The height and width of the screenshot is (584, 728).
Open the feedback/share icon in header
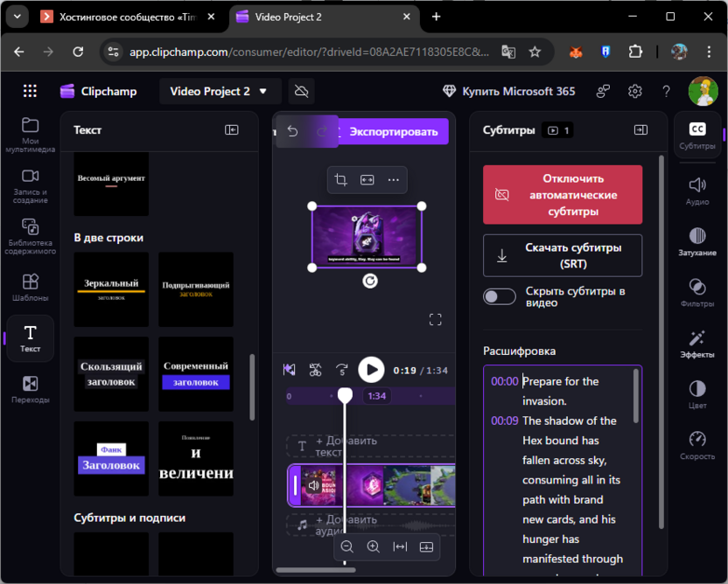click(x=603, y=92)
